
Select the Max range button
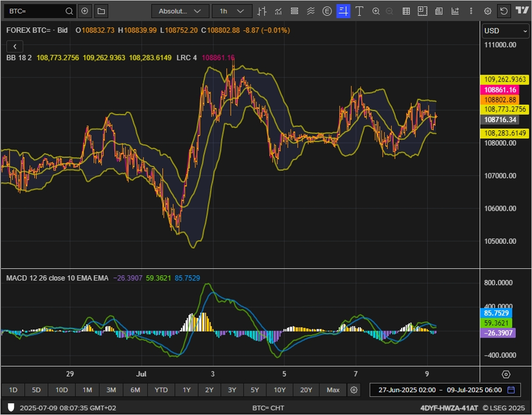(x=333, y=390)
